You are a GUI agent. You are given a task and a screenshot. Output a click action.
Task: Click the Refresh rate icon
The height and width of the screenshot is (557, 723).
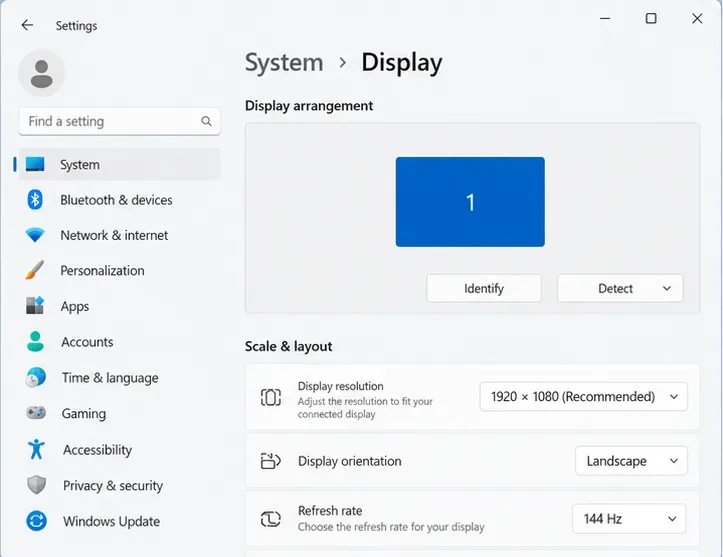pyautogui.click(x=271, y=519)
